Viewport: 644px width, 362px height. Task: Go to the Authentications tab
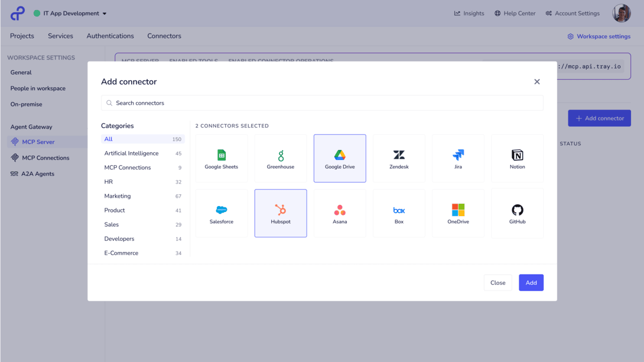[x=110, y=36]
